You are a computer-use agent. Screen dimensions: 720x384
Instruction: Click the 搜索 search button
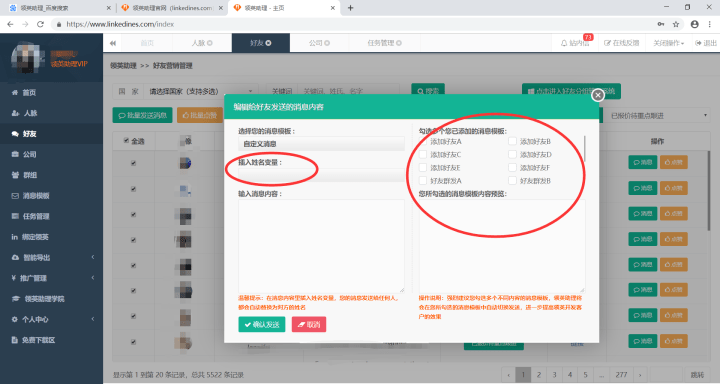(x=428, y=91)
